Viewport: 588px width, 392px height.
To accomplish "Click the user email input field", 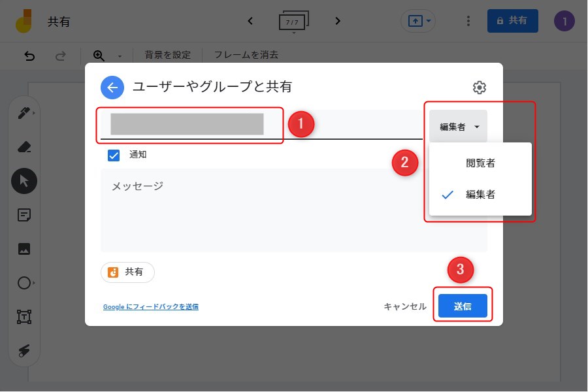I will click(261, 125).
